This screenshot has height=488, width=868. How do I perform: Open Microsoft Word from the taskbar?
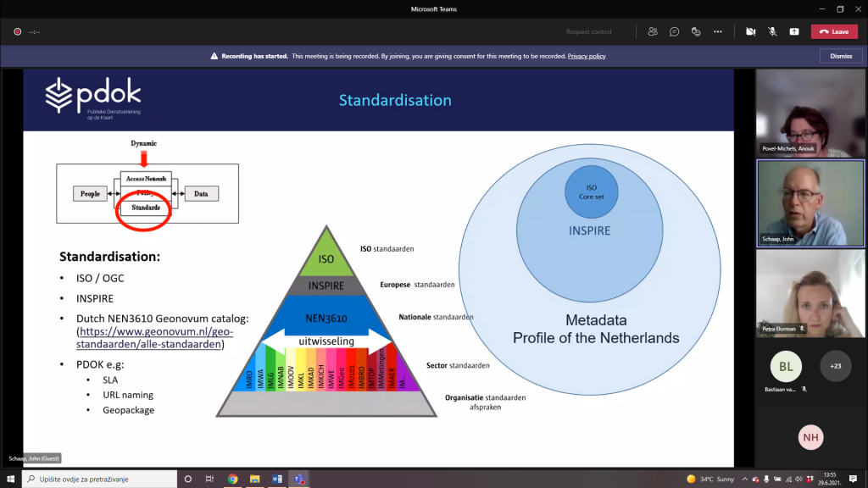[276, 480]
